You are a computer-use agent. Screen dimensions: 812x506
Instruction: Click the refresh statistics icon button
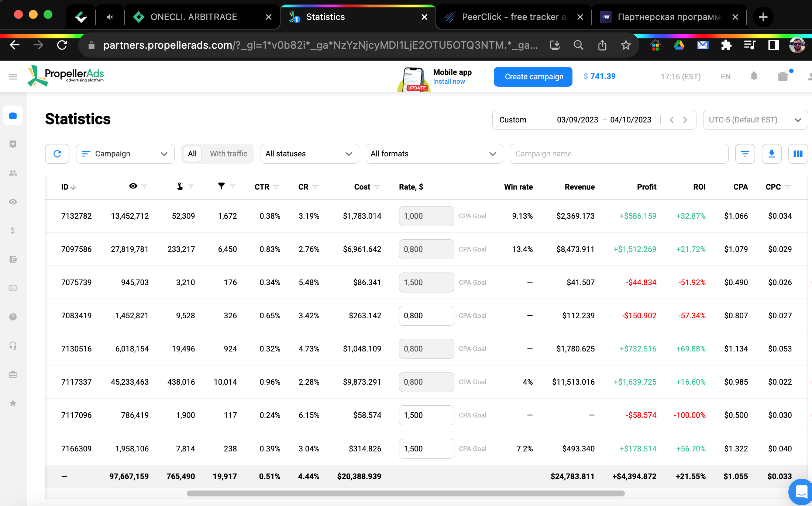[x=57, y=154]
